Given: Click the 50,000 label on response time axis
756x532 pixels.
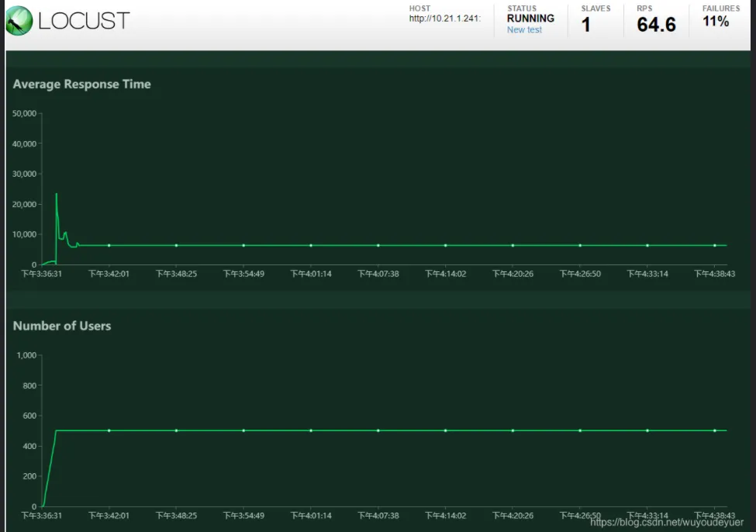Looking at the screenshot, I should (25, 113).
